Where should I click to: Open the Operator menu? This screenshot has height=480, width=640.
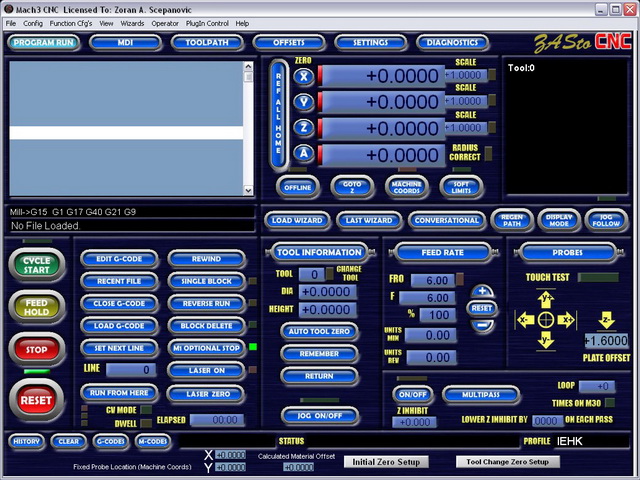coord(165,24)
